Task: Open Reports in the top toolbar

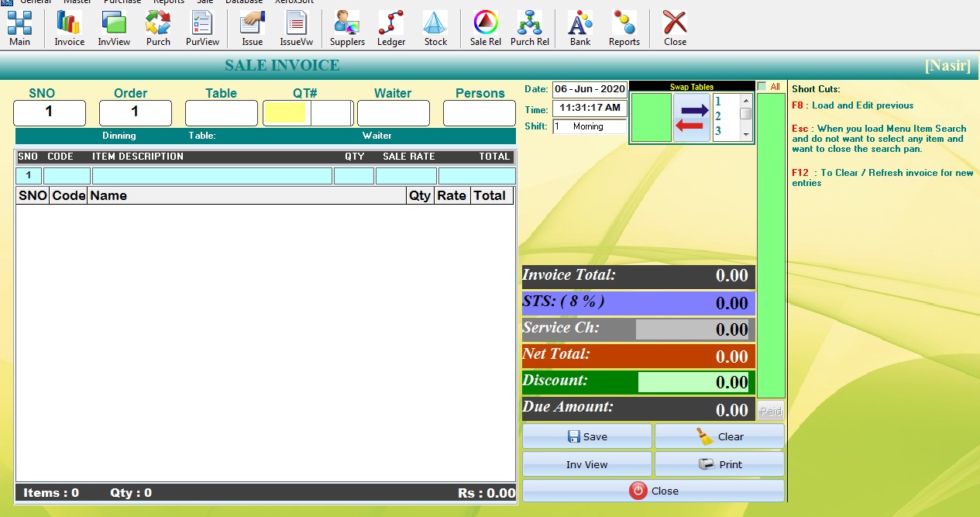Action: [x=624, y=29]
